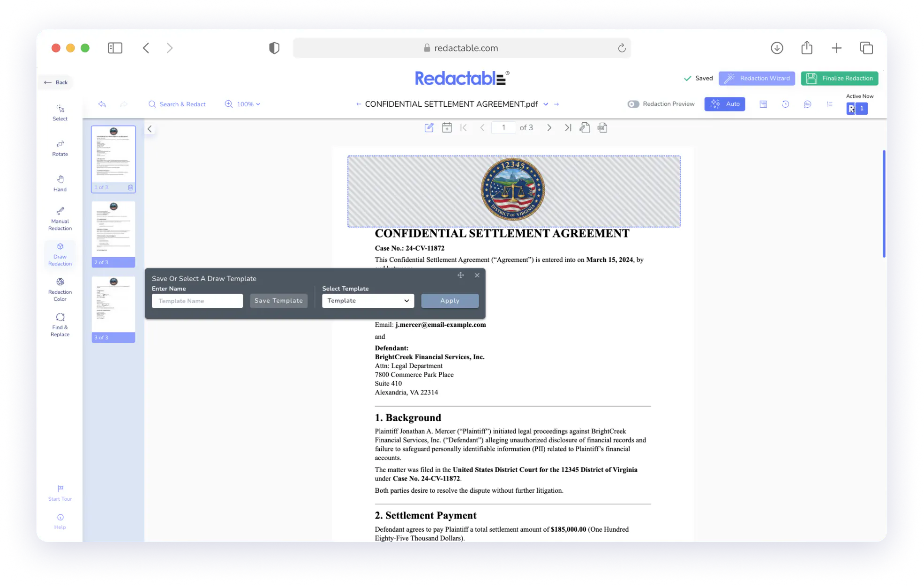Run Auto redaction
The image size is (924, 586).
tap(725, 104)
